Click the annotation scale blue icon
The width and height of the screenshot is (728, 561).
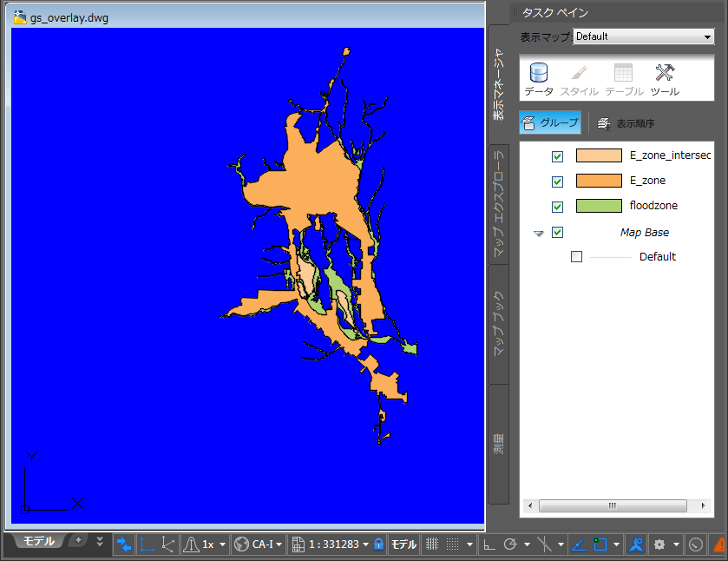[x=636, y=544]
